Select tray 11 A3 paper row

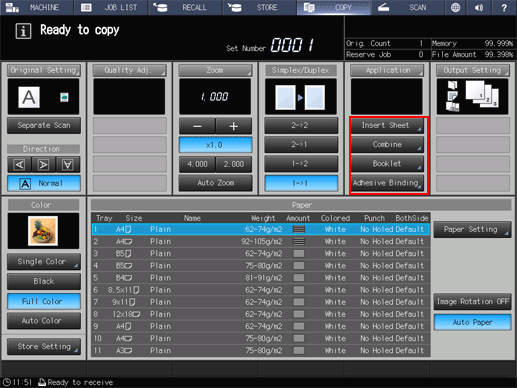click(x=261, y=351)
